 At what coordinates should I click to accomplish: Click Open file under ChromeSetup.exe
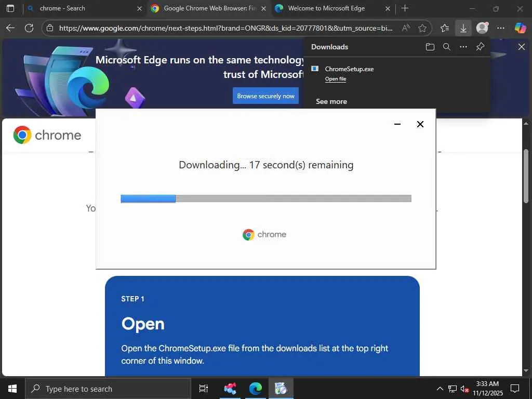336,79
